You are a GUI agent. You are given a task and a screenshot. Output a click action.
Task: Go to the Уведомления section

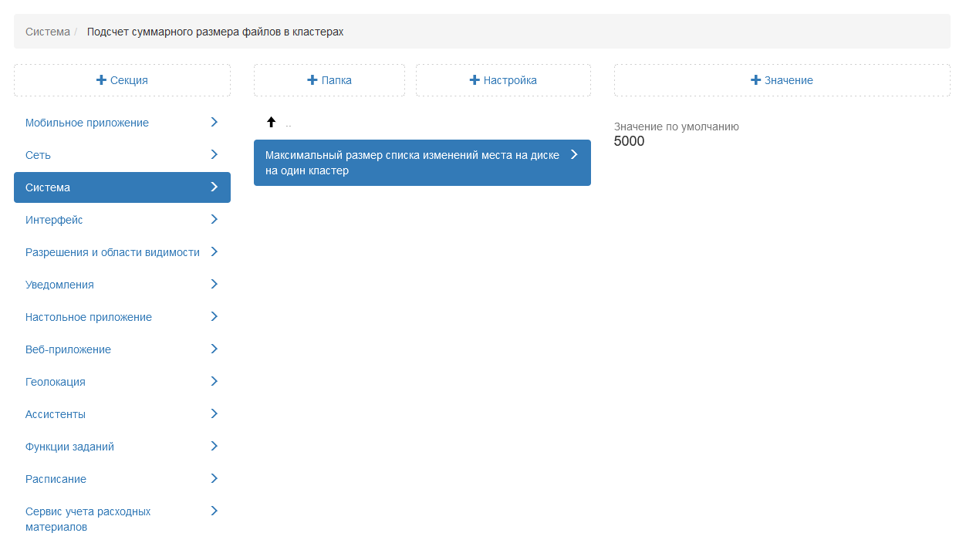coord(59,285)
